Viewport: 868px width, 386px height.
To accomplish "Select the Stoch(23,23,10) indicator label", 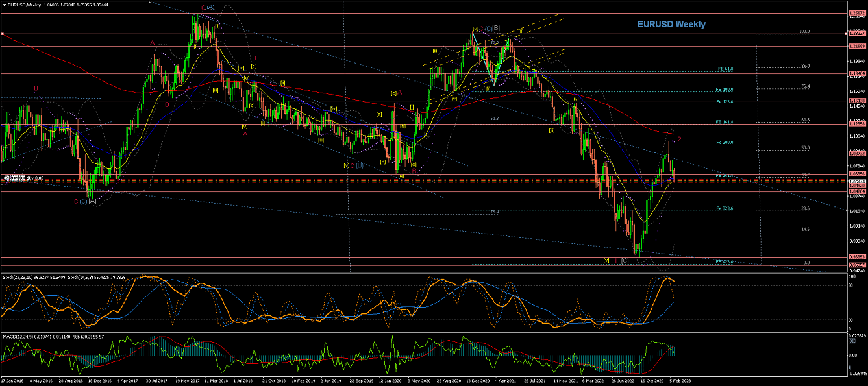I will [x=16, y=277].
